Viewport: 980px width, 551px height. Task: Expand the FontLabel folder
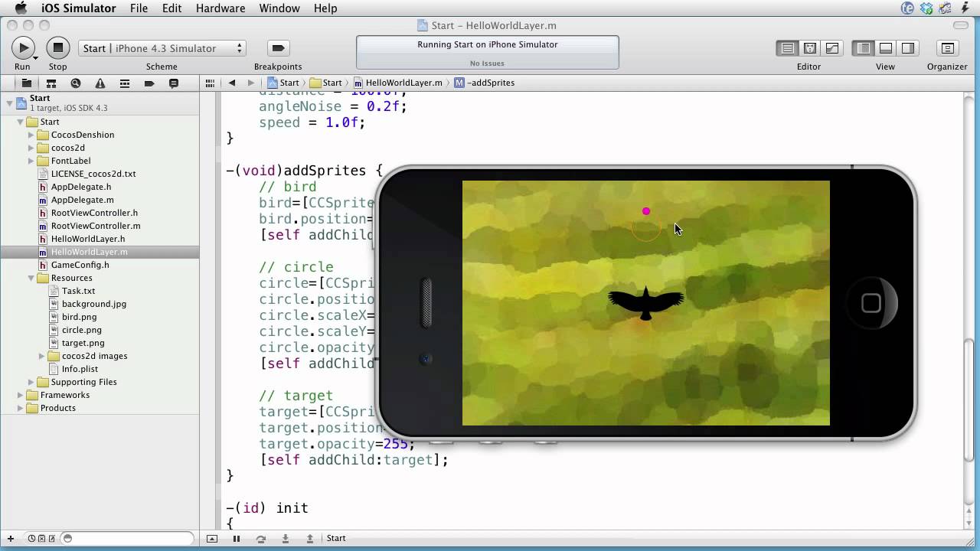tap(31, 161)
